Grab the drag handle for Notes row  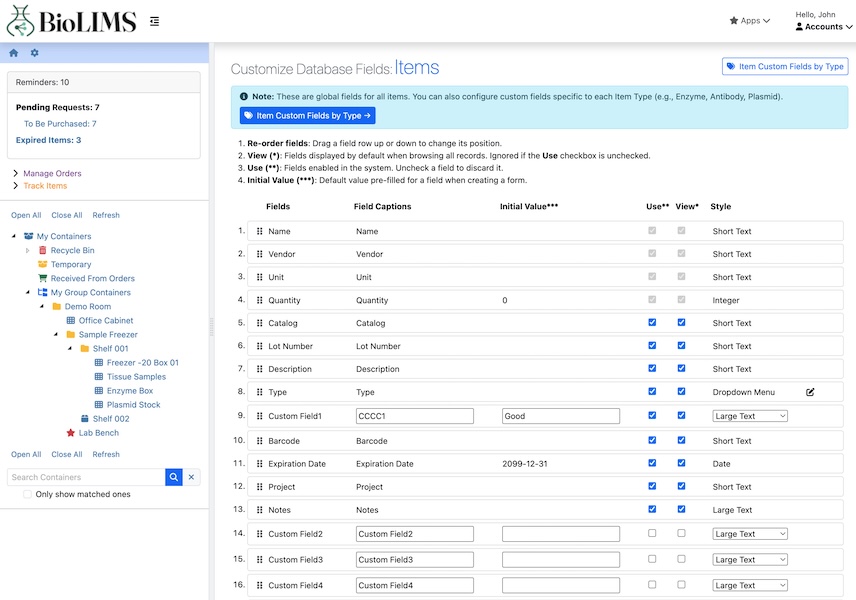[259, 510]
